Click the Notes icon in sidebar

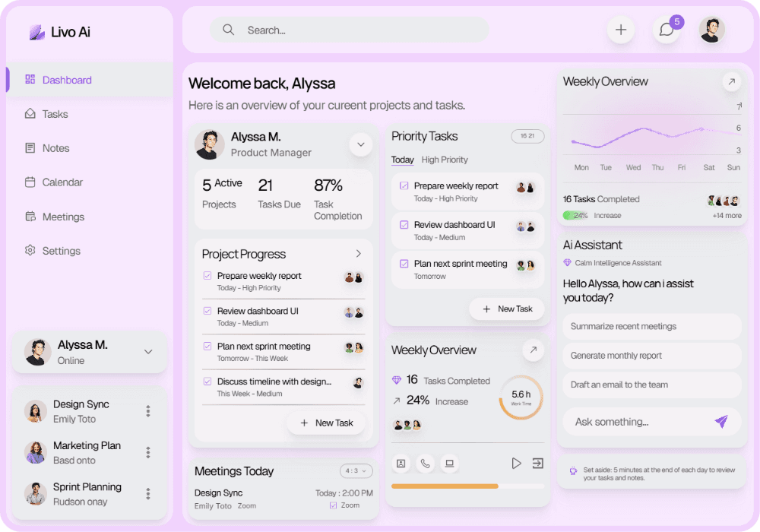pyautogui.click(x=30, y=147)
